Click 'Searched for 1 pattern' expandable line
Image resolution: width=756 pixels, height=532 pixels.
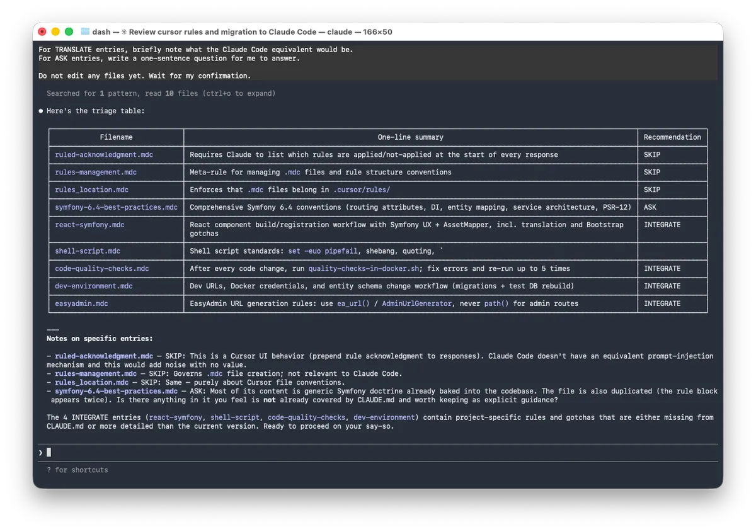coord(161,93)
